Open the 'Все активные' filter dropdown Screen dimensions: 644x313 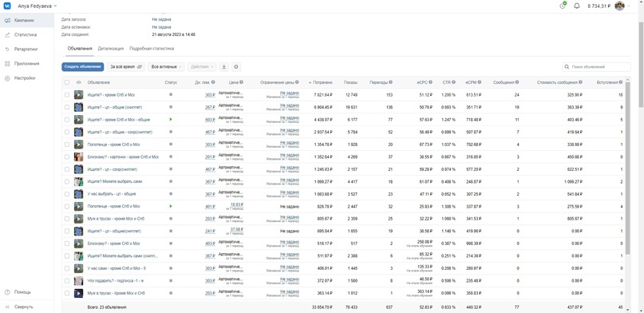click(x=166, y=66)
